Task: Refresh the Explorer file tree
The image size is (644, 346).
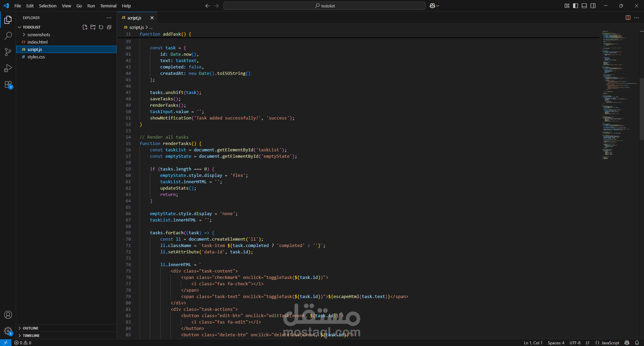Action: (x=101, y=27)
